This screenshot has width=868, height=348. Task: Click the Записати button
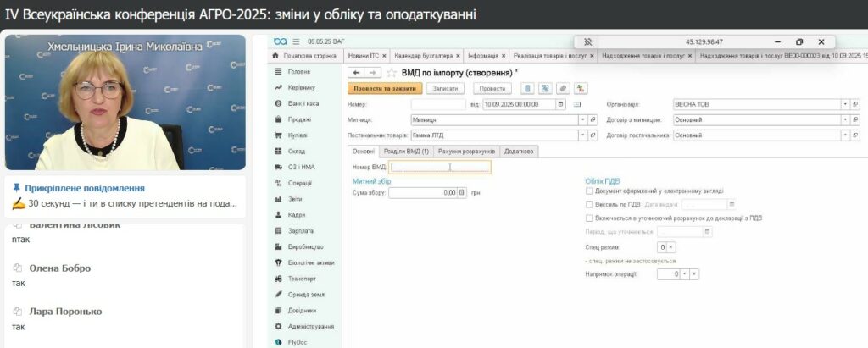tap(446, 88)
